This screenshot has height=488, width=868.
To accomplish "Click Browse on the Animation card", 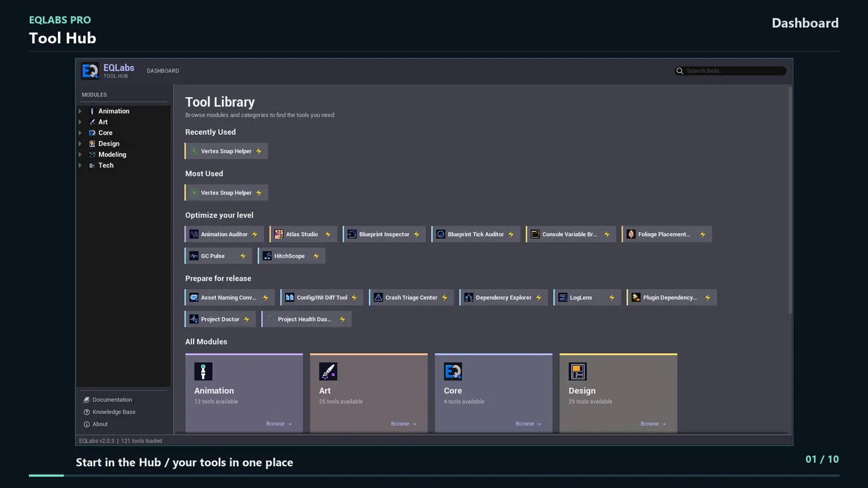I will pos(279,424).
